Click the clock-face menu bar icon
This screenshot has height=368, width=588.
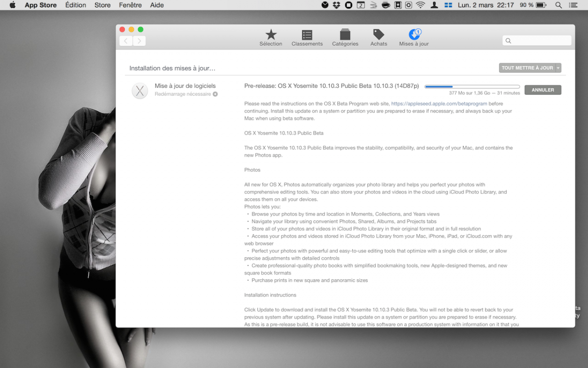coord(325,5)
